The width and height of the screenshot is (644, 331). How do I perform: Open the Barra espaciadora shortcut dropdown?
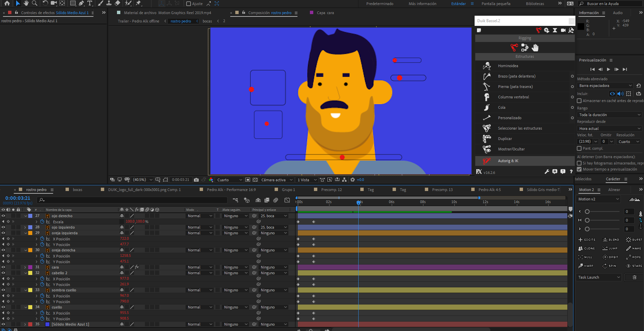[x=605, y=86]
